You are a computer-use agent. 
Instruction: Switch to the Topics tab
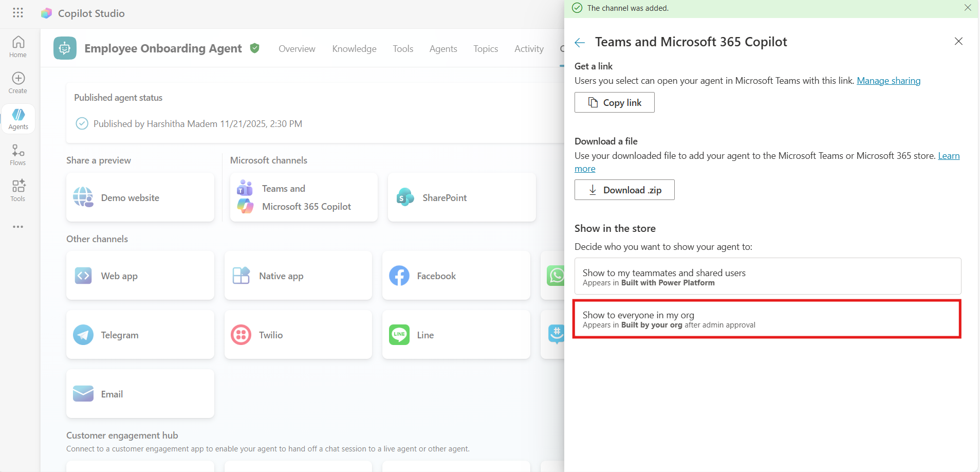485,49
